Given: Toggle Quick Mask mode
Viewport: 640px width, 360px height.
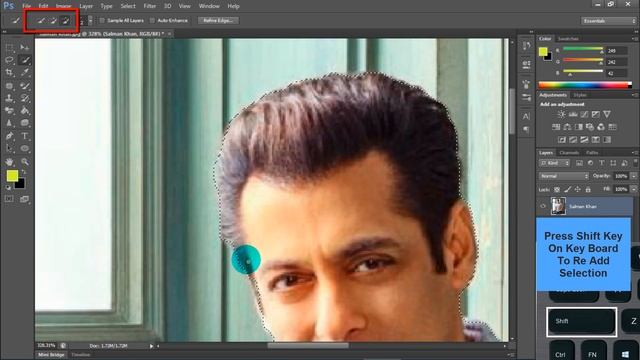Looking at the screenshot, I should point(9,199).
